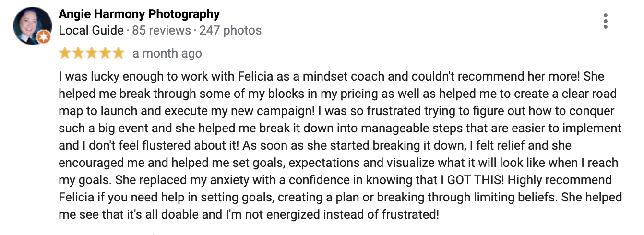
Task: Click the "Local Guide" label text
Action: click(x=91, y=31)
